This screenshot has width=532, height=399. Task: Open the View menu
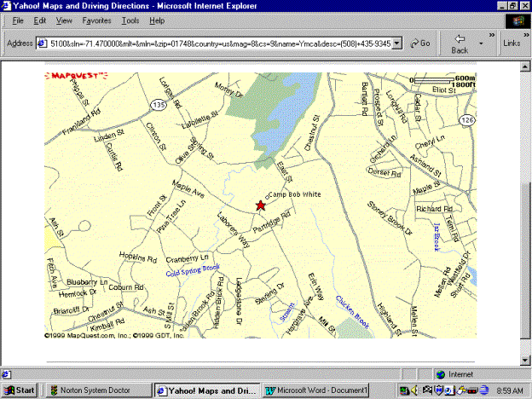pyautogui.click(x=64, y=20)
